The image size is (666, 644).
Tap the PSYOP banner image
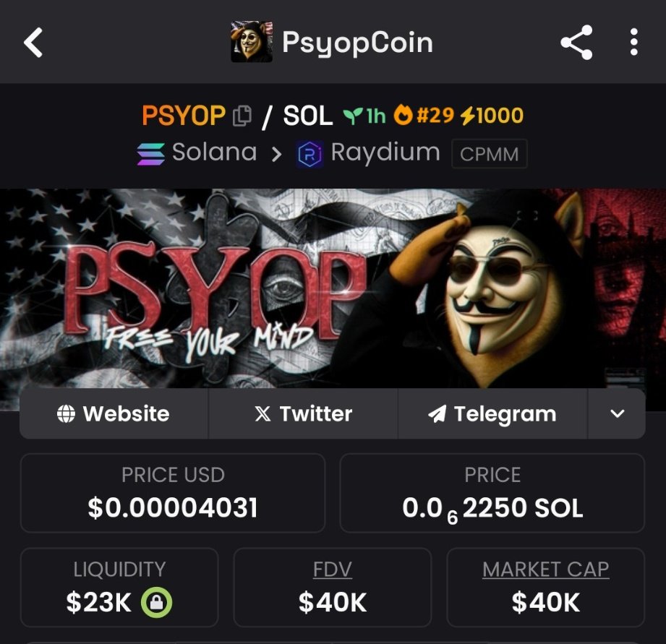coord(333,288)
